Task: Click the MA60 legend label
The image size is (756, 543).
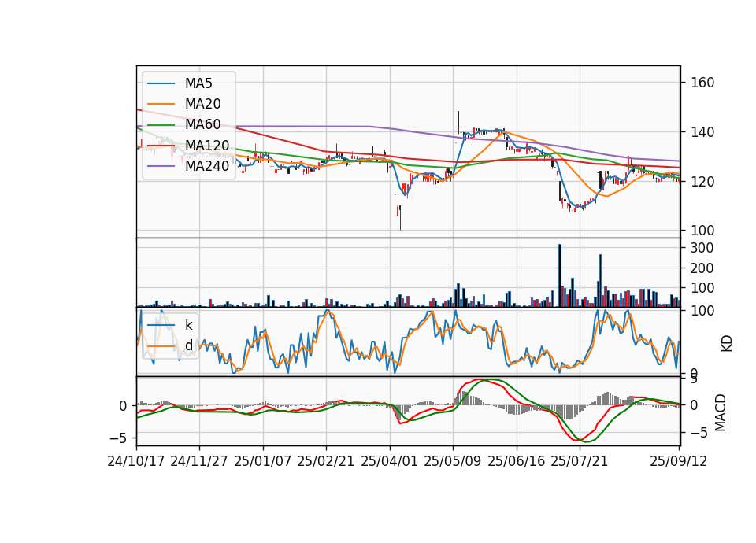Action: click(202, 124)
